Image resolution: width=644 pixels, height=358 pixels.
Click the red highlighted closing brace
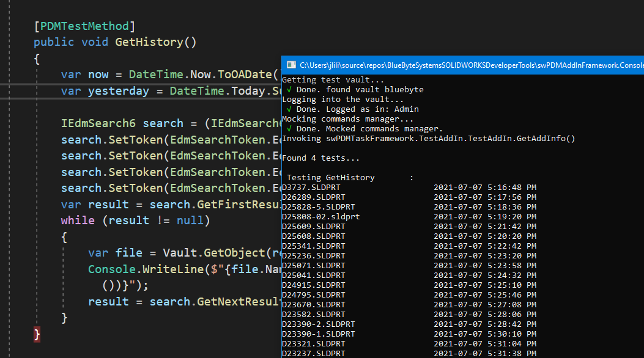click(37, 335)
